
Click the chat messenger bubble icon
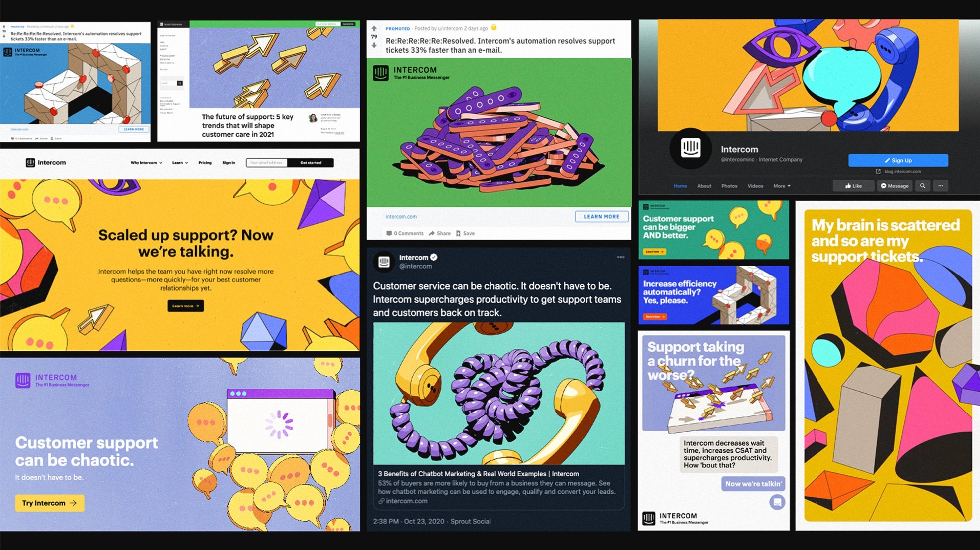pyautogui.click(x=777, y=502)
